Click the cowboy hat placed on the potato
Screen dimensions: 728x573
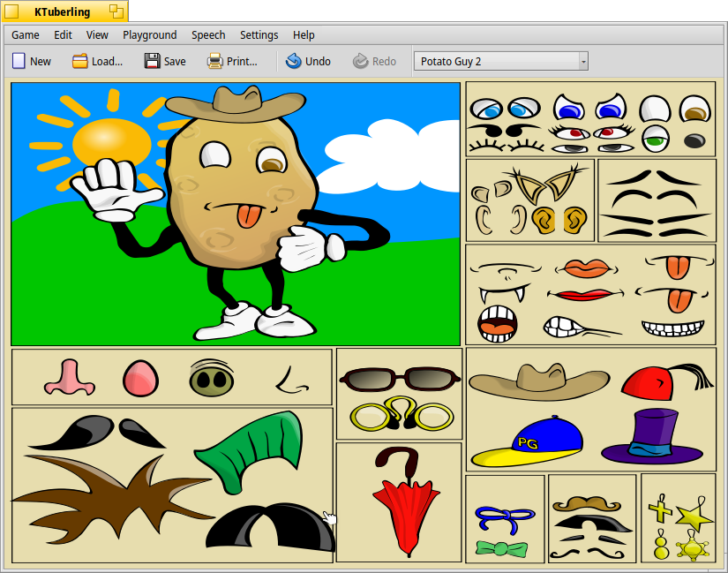tap(236, 104)
